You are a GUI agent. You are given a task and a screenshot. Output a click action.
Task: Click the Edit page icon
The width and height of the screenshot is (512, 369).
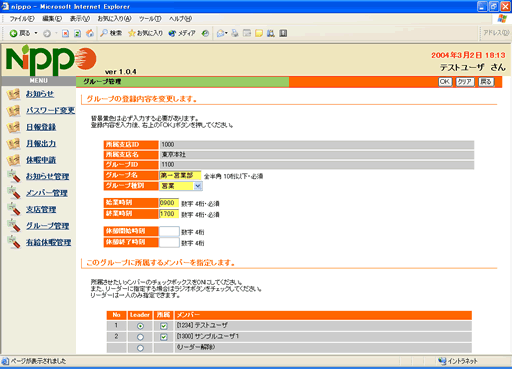click(247, 33)
